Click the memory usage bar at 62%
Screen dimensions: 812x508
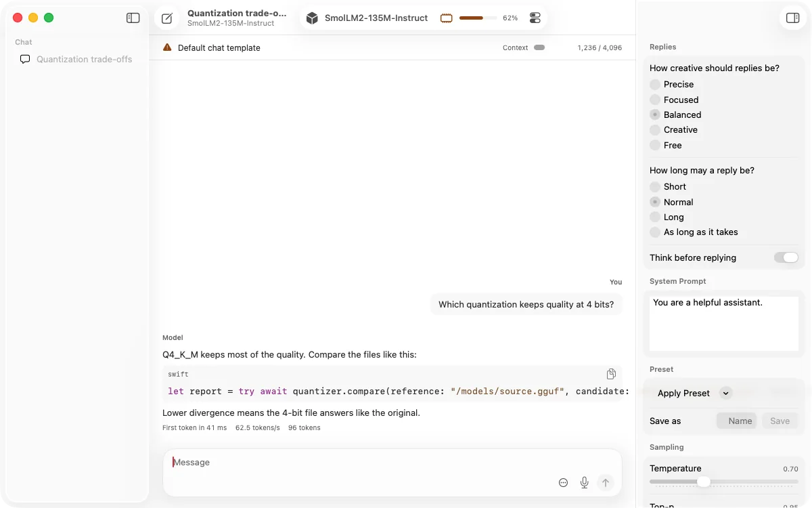point(478,18)
